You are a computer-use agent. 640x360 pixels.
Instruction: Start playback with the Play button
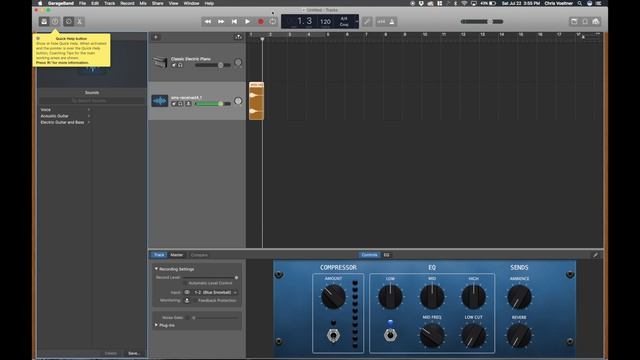click(x=247, y=21)
